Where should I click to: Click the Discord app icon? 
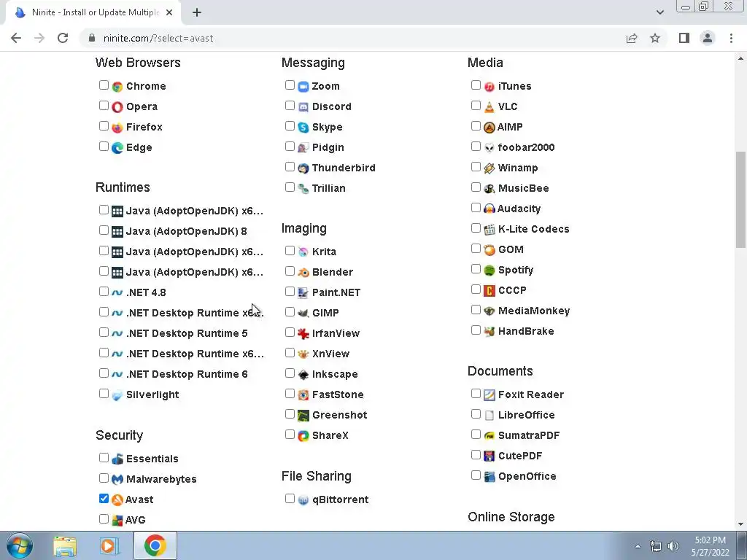pyautogui.click(x=303, y=107)
